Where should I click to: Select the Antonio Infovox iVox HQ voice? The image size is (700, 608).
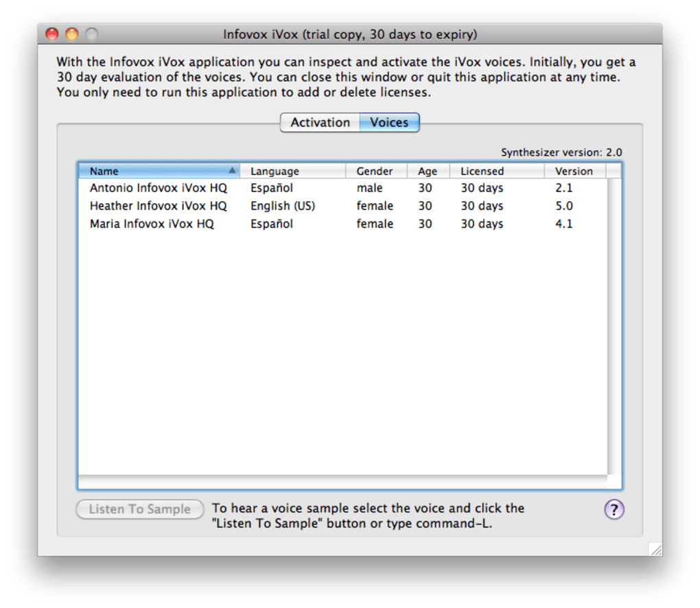[x=343, y=188]
